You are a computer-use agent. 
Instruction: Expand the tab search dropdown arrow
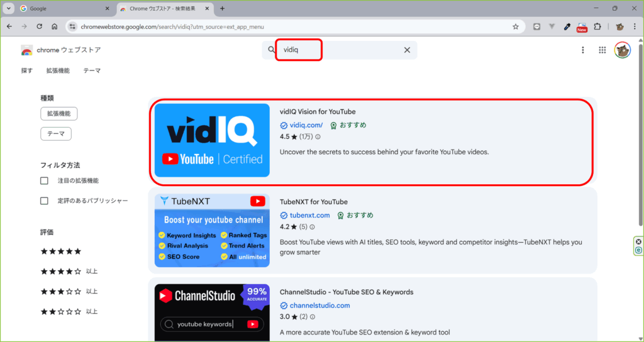click(x=8, y=8)
